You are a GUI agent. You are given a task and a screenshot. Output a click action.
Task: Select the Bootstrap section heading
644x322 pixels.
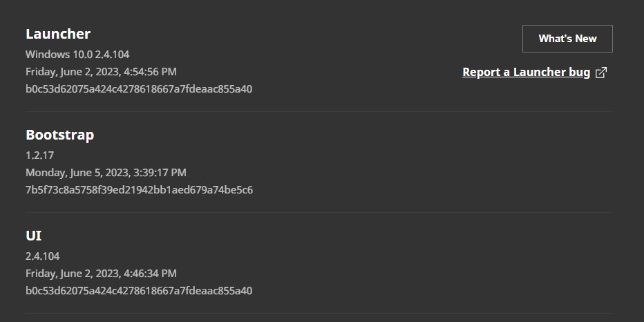pyautogui.click(x=59, y=135)
